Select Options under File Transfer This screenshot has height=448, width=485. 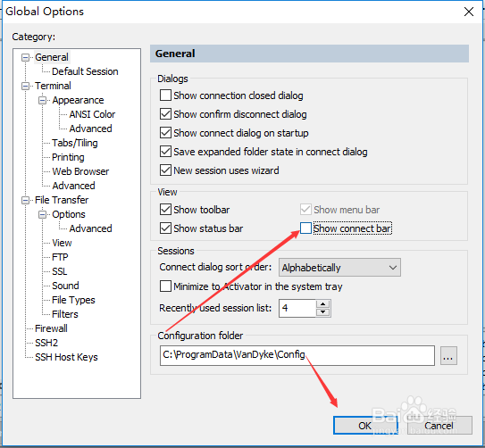point(69,214)
